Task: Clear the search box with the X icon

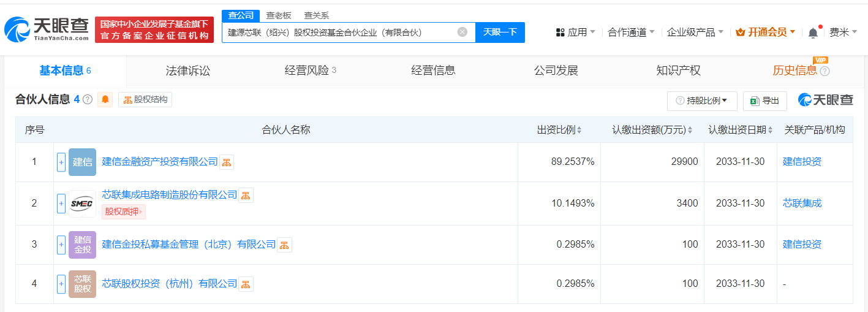Action: coord(462,32)
